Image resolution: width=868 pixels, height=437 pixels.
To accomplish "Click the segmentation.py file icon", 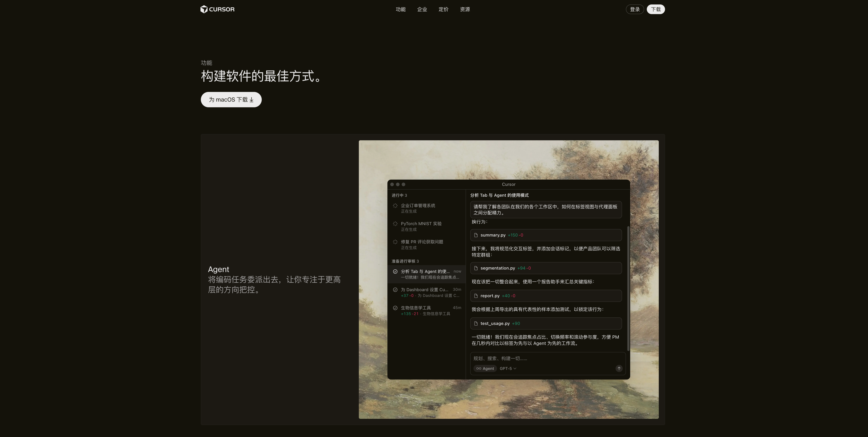I will [476, 268].
